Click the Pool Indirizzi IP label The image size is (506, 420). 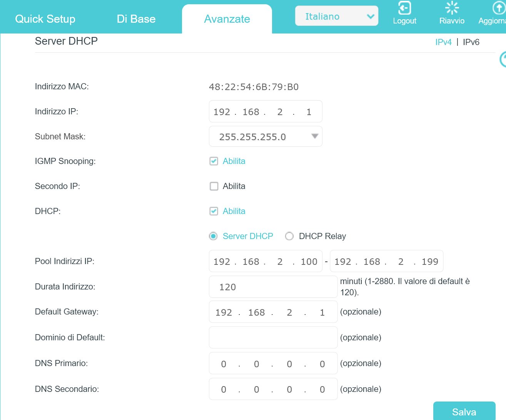[65, 261]
